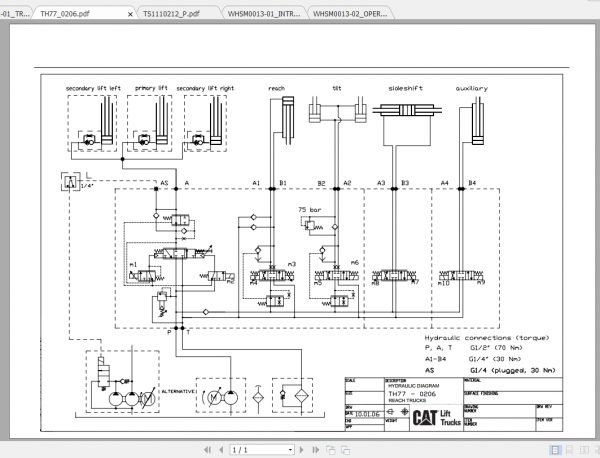
Task: Click the 'secondary lift left' label
Action: click(93, 88)
